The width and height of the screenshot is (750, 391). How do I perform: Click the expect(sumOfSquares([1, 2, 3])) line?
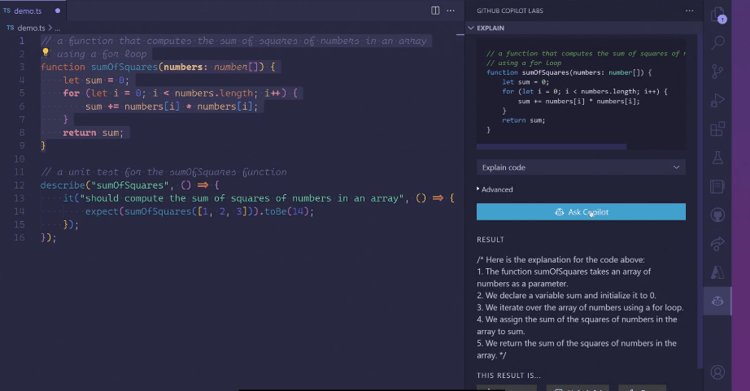pos(199,211)
